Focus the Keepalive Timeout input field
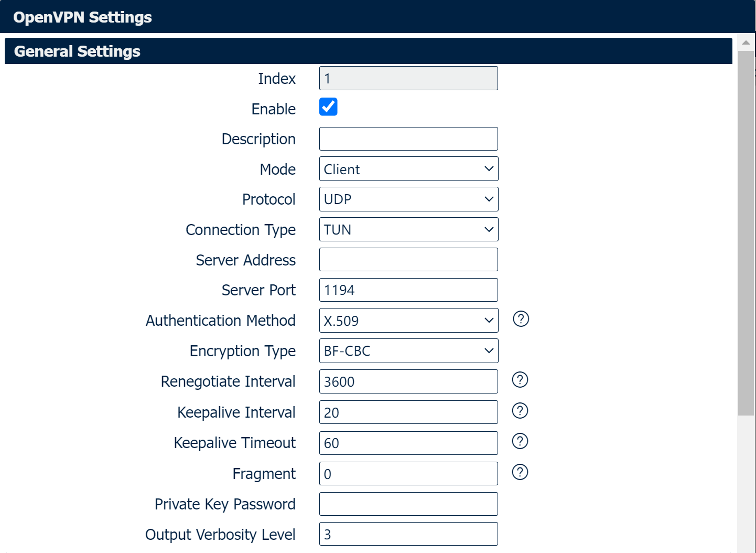 (408, 443)
